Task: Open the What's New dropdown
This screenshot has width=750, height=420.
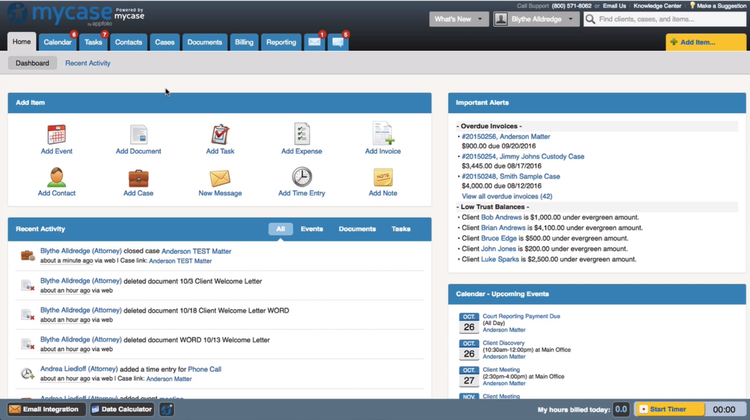Action: click(x=458, y=19)
